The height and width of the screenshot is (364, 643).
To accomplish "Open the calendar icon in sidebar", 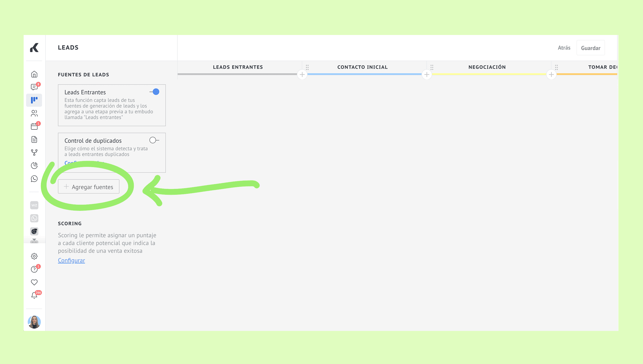I will coord(34,126).
